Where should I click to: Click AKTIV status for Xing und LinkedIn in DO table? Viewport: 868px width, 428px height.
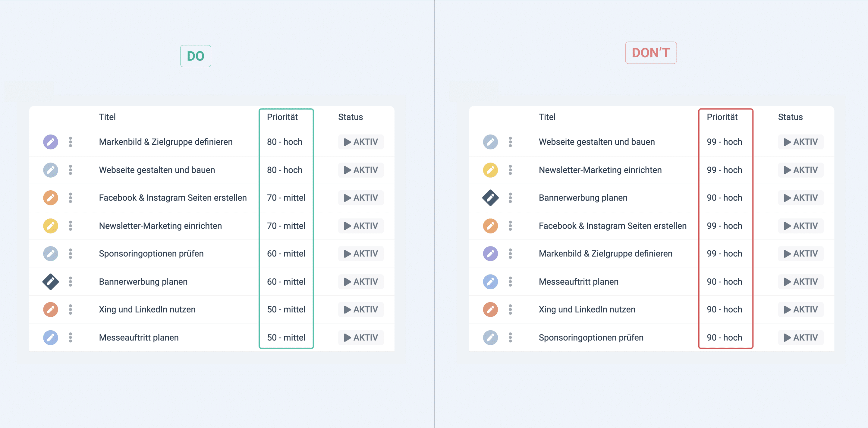[x=360, y=309]
